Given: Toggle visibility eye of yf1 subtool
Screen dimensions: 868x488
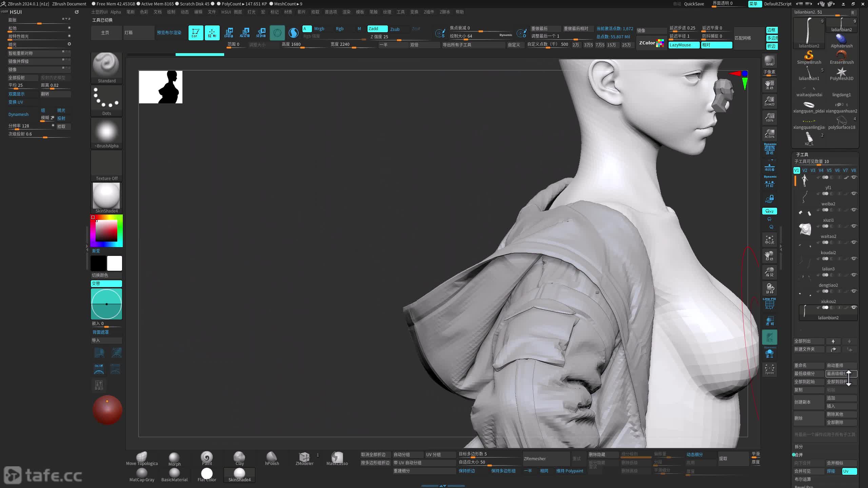Looking at the screenshot, I should 854,177.
